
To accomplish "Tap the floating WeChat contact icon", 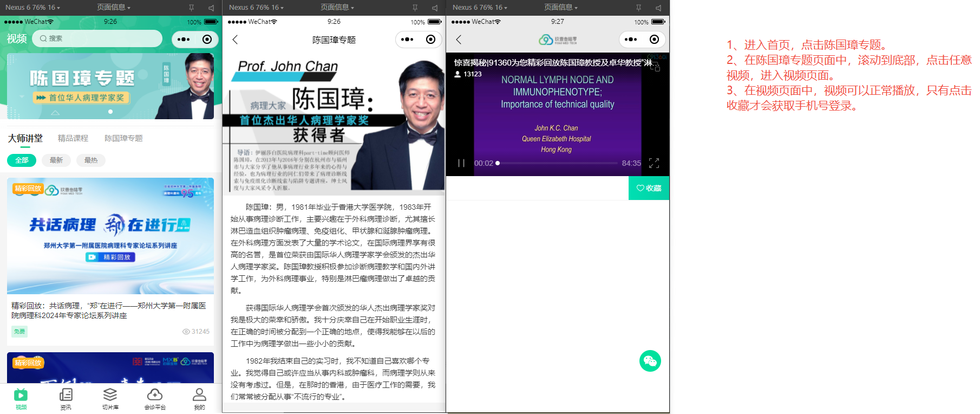I will (650, 361).
